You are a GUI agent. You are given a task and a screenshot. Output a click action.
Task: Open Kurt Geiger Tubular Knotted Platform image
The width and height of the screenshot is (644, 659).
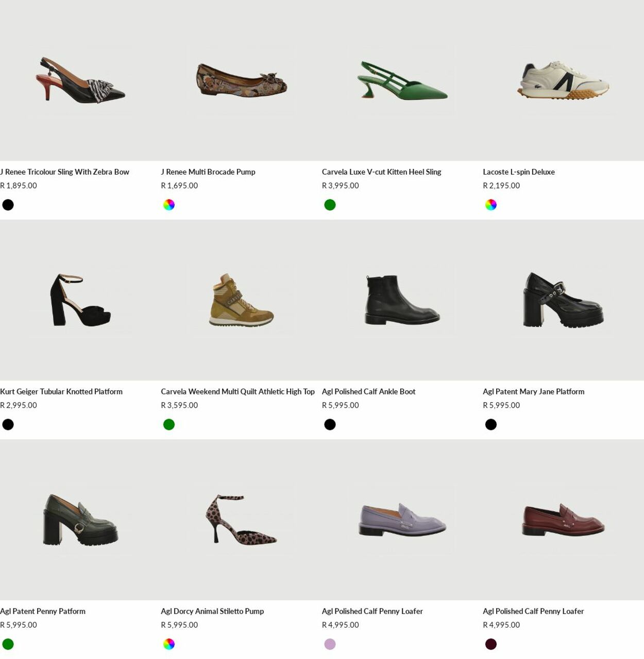coord(80,300)
